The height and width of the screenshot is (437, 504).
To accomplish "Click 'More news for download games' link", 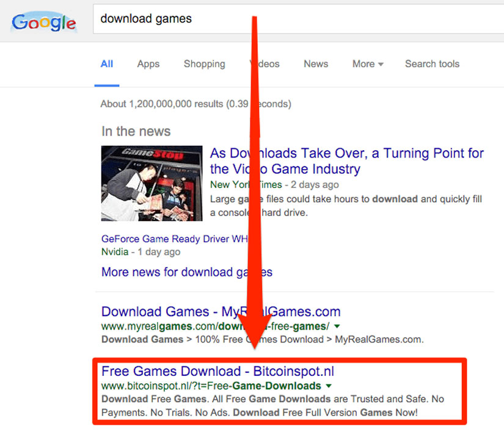I will (x=186, y=272).
